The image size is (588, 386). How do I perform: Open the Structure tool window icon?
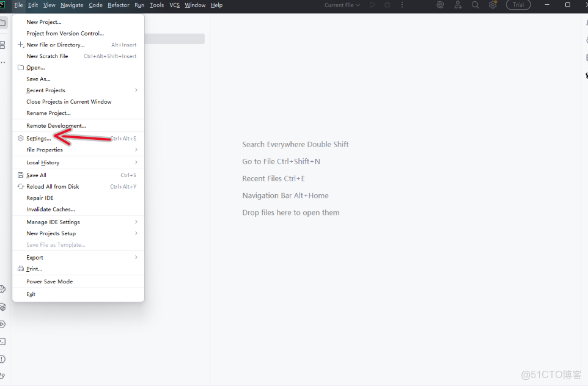(2, 45)
